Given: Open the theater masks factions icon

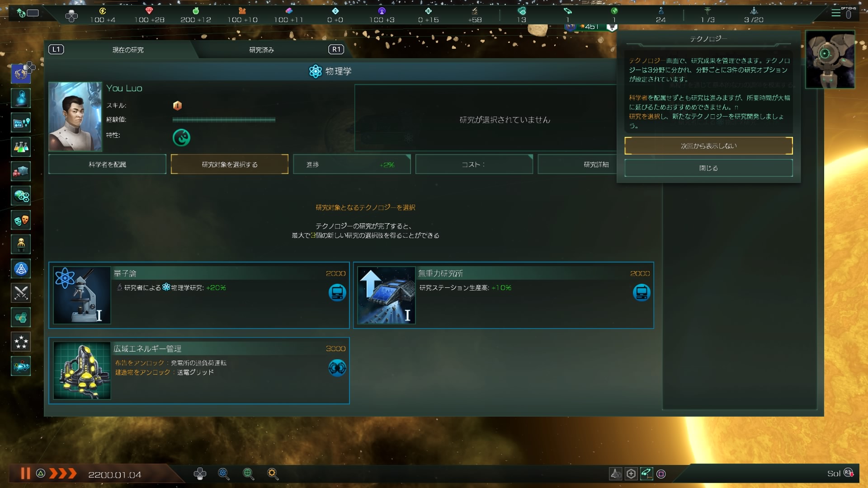Looking at the screenshot, I should click(21, 220).
